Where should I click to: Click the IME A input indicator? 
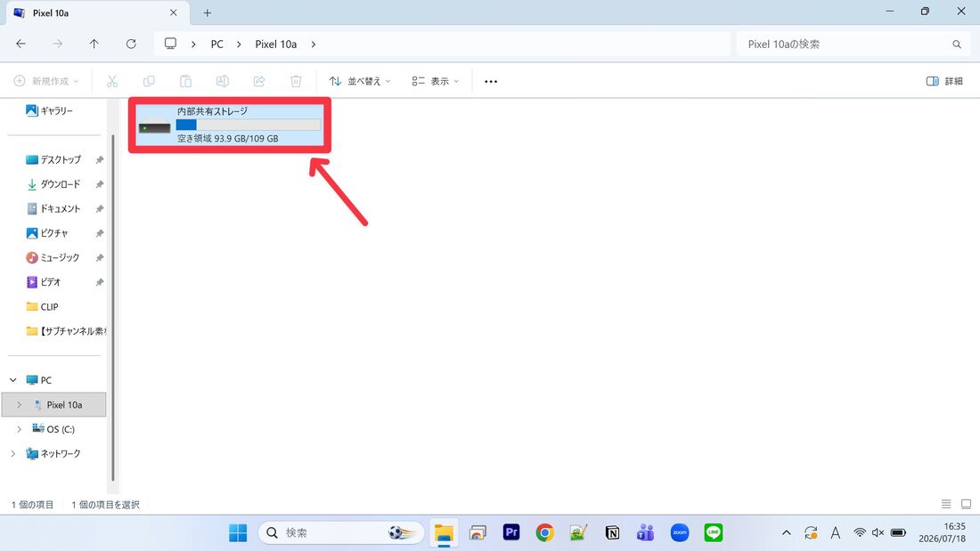(835, 533)
